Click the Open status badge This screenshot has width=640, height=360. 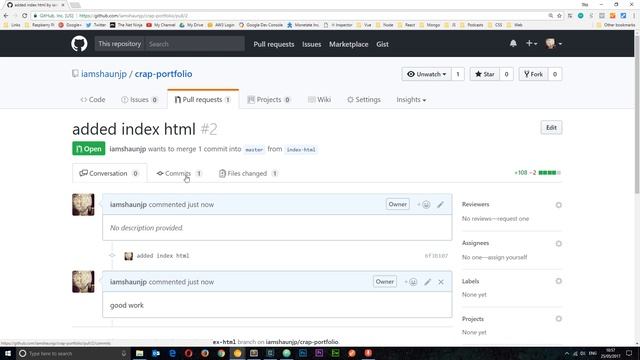point(89,149)
